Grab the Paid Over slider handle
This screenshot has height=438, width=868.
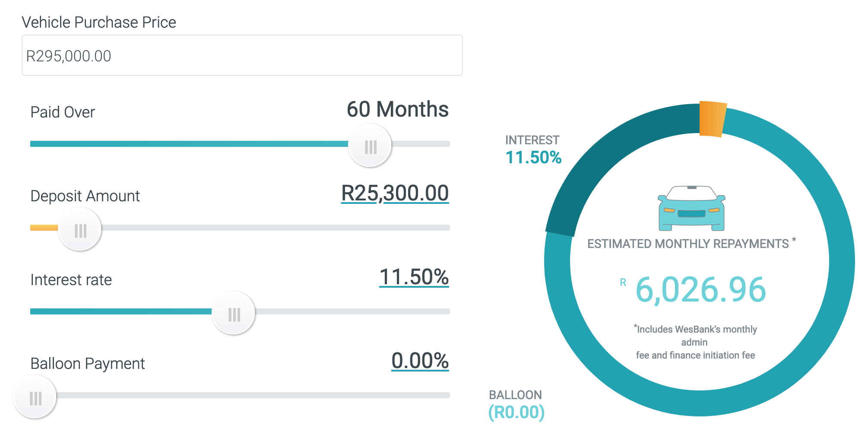(x=370, y=146)
